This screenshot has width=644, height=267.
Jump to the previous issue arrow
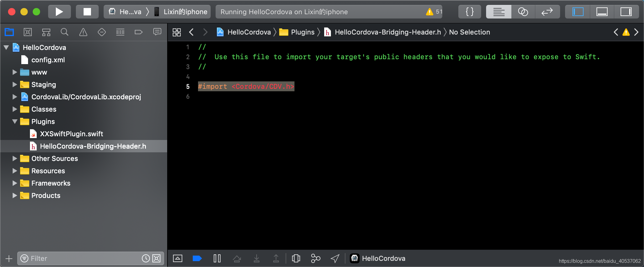616,32
